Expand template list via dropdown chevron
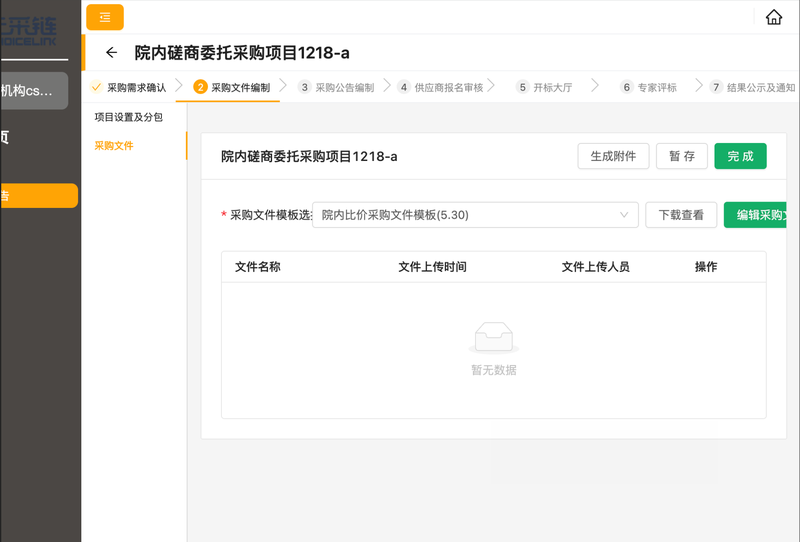800x542 pixels. pyautogui.click(x=625, y=215)
